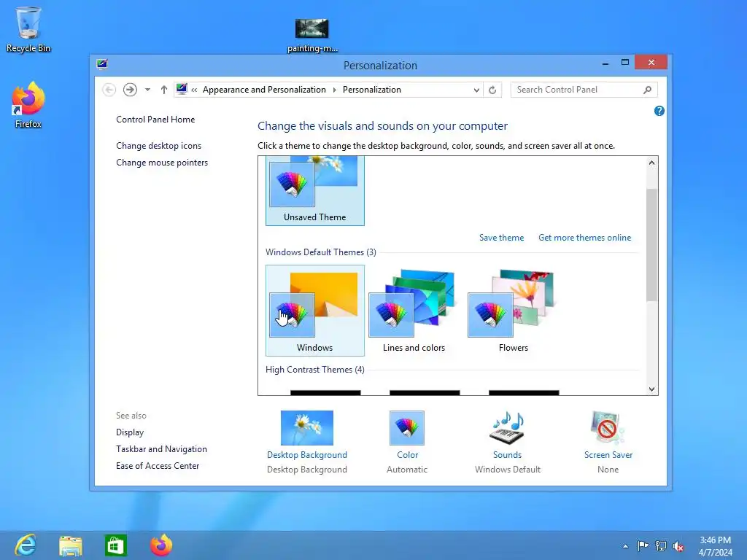This screenshot has width=747, height=560.
Task: Apply the Windows default theme
Action: pyautogui.click(x=315, y=311)
